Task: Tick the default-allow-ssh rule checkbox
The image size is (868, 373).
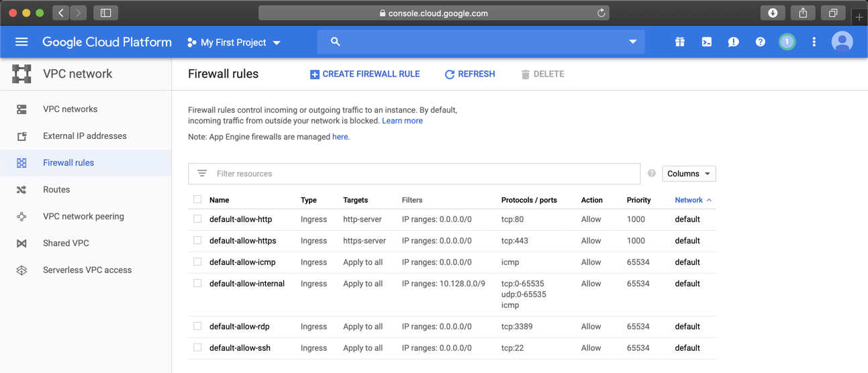Action: 197,348
